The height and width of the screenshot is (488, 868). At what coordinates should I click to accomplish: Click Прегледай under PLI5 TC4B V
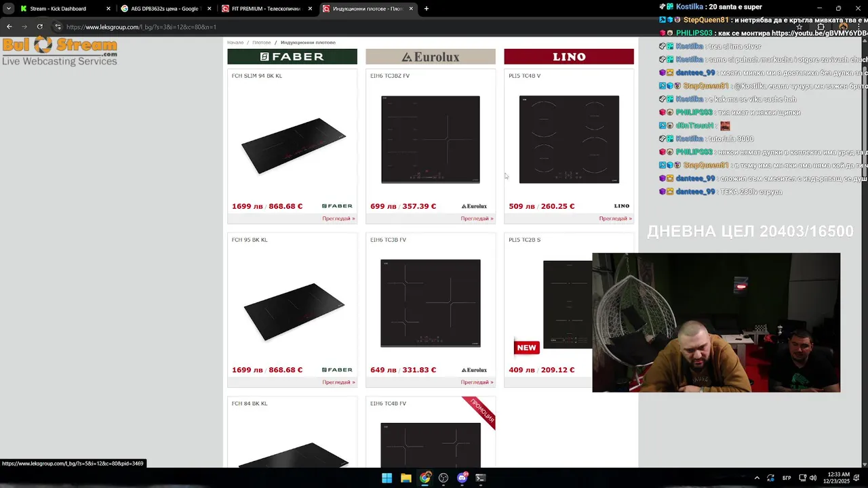click(615, 218)
